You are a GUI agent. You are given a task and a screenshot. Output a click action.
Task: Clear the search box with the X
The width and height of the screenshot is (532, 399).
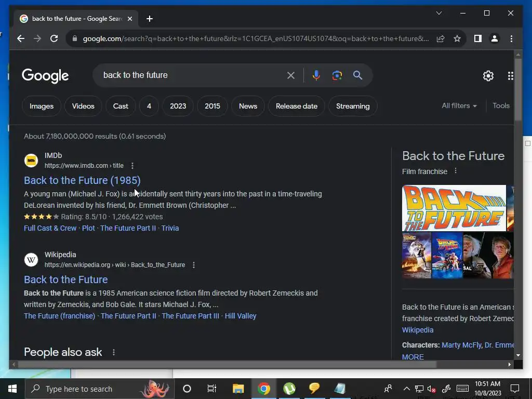(x=291, y=75)
